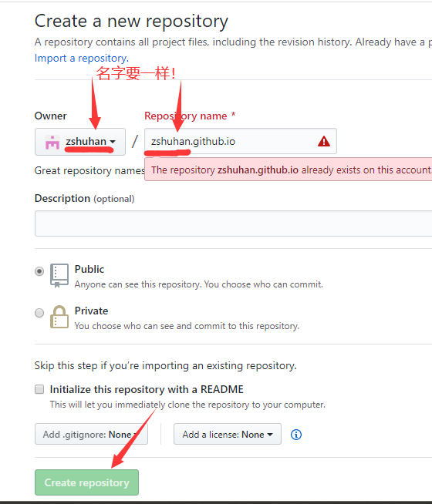Viewport: 432px width, 504px height.
Task: Click the license info icon
Action: click(296, 435)
